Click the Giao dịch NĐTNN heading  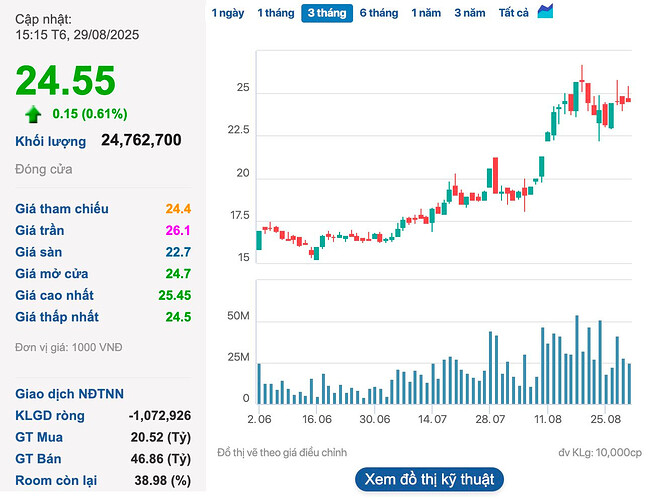point(69,393)
